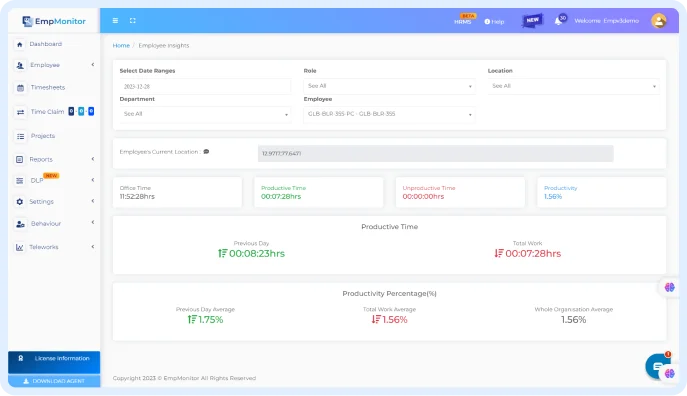Expand the Teleworks submenu chevron
This screenshot has width=687, height=396.
[93, 247]
